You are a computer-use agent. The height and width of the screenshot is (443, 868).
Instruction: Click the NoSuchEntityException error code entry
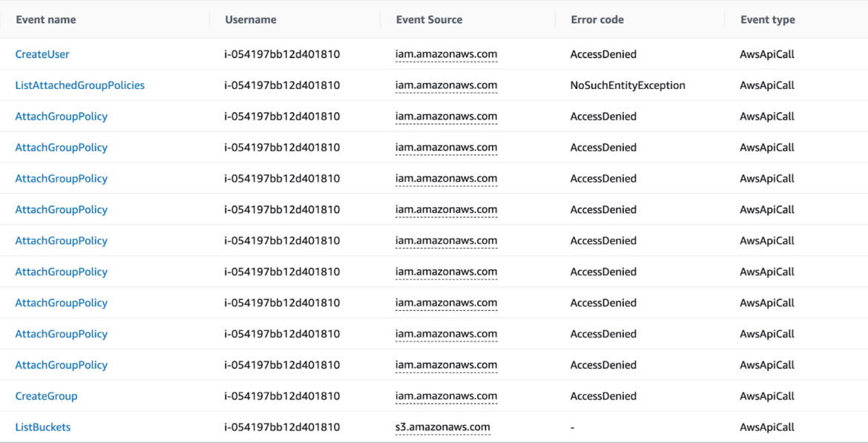[627, 85]
